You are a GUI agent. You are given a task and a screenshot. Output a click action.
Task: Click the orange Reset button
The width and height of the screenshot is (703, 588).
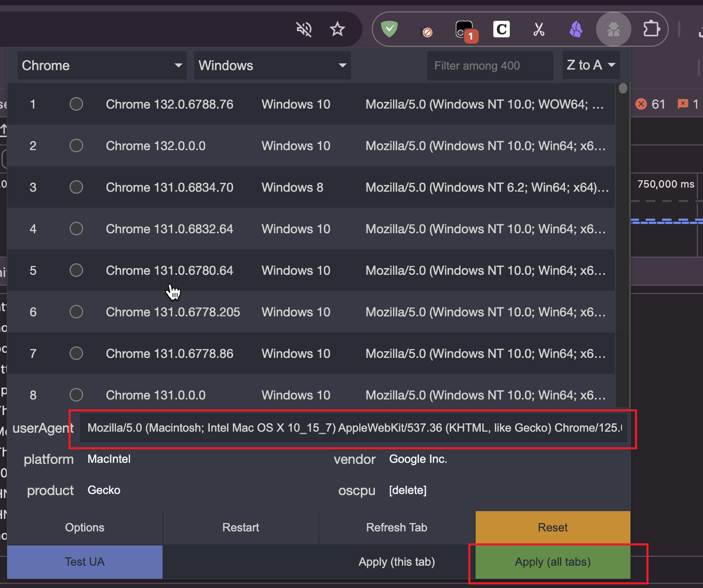click(552, 528)
